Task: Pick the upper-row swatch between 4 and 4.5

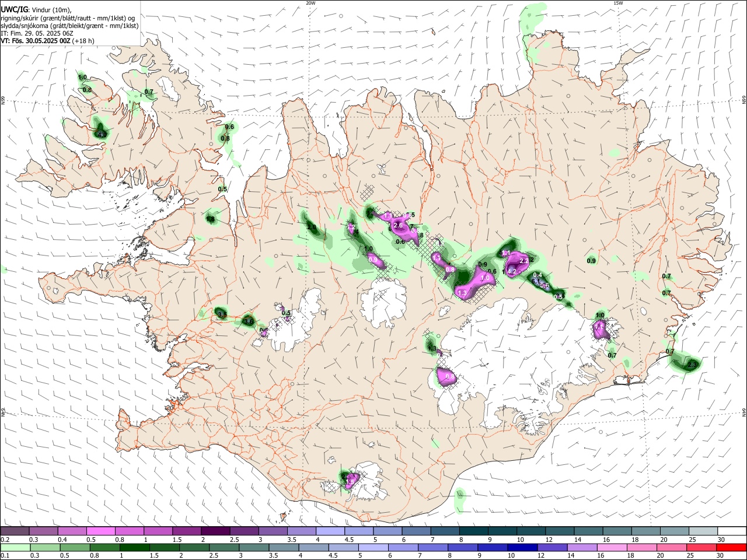Action: click(330, 531)
